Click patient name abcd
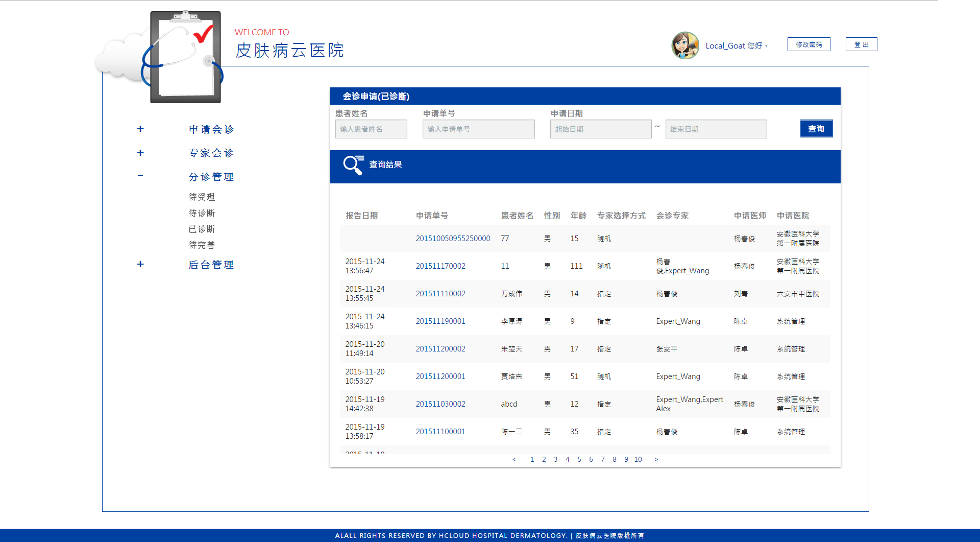The width and height of the screenshot is (980, 542). (509, 404)
